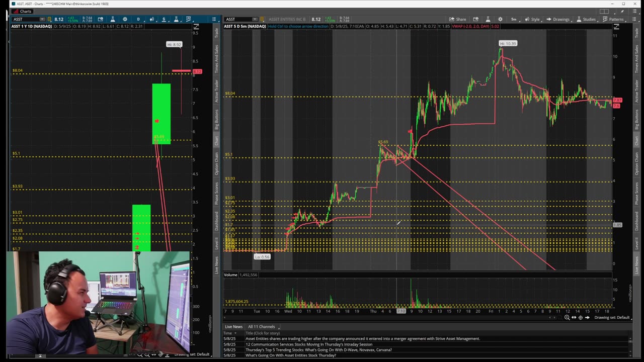Toggle left chart price axis scale icon
This screenshot has width=644, height=362.
tap(196, 26)
